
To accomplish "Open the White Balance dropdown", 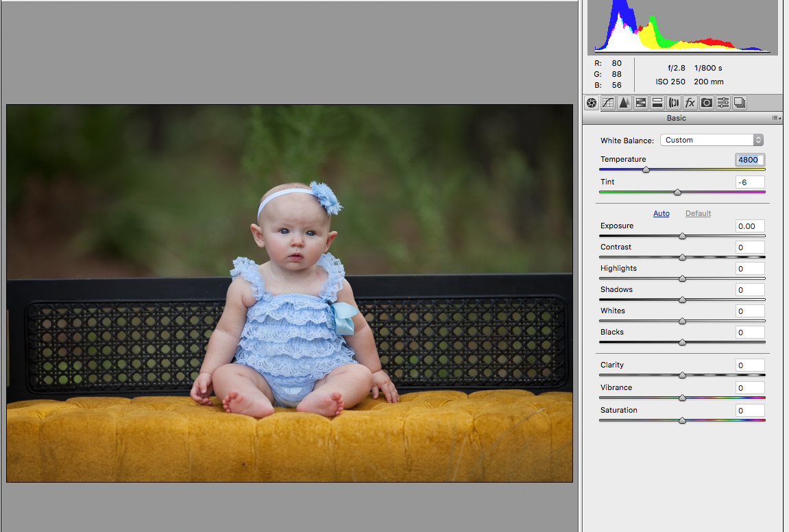I will [712, 140].
